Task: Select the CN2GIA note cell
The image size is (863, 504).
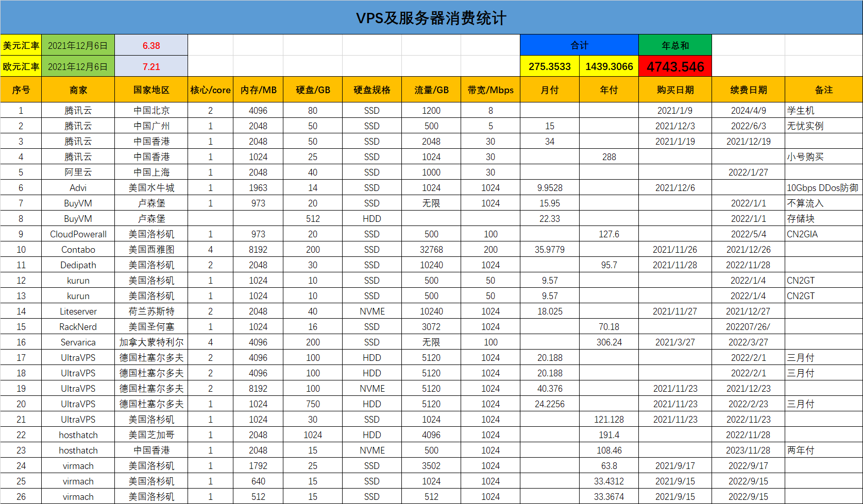Action: coord(824,234)
